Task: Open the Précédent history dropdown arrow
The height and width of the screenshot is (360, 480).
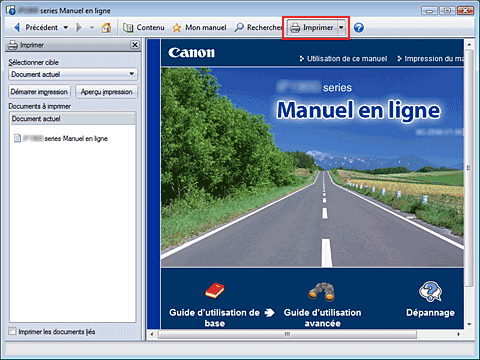Action: pyautogui.click(x=66, y=28)
